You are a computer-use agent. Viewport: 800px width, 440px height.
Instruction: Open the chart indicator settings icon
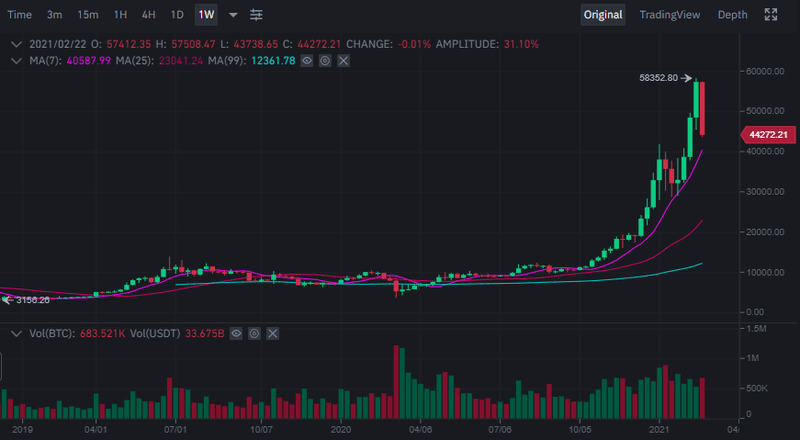pos(256,15)
